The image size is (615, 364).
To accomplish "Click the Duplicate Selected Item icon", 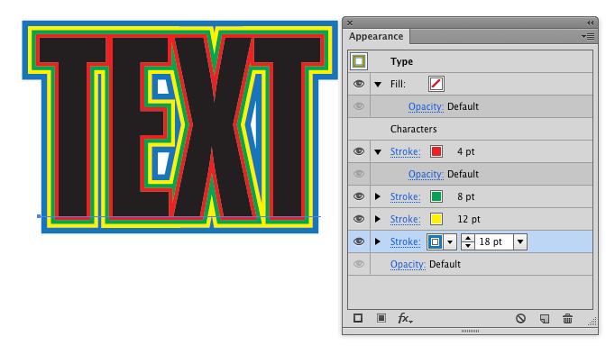I will point(545,319).
